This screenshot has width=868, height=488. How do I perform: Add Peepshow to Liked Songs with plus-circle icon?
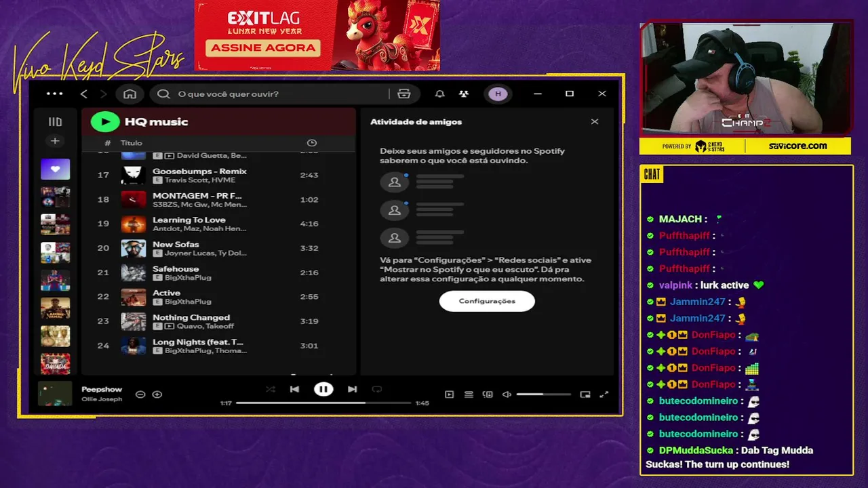coord(157,394)
